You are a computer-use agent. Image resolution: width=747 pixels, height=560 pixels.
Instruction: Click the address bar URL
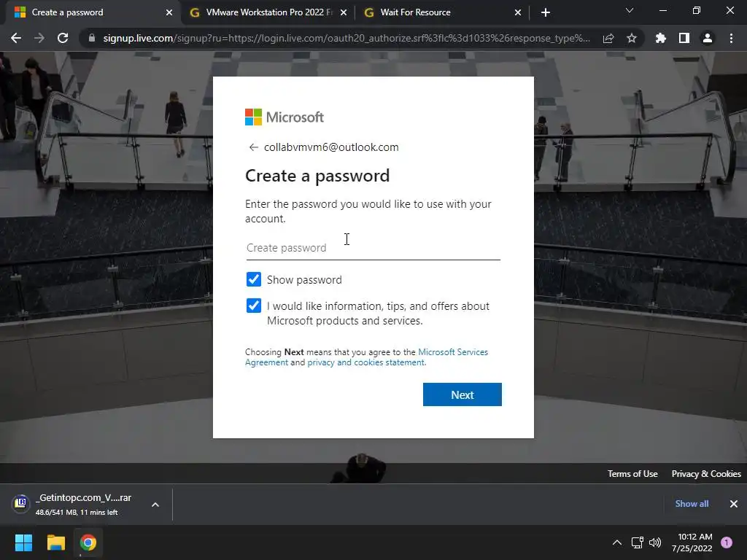point(347,38)
